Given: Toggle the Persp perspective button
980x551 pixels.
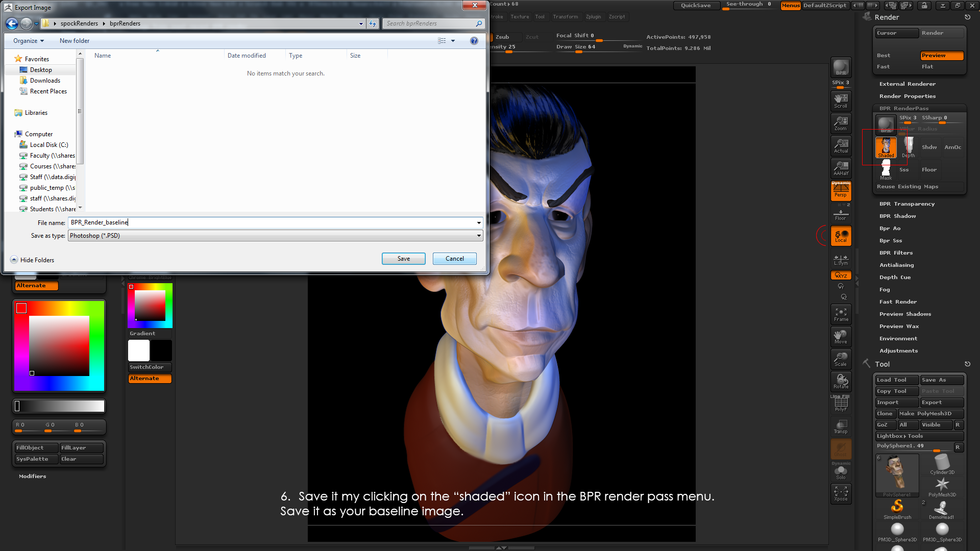Looking at the screenshot, I should coord(841,191).
